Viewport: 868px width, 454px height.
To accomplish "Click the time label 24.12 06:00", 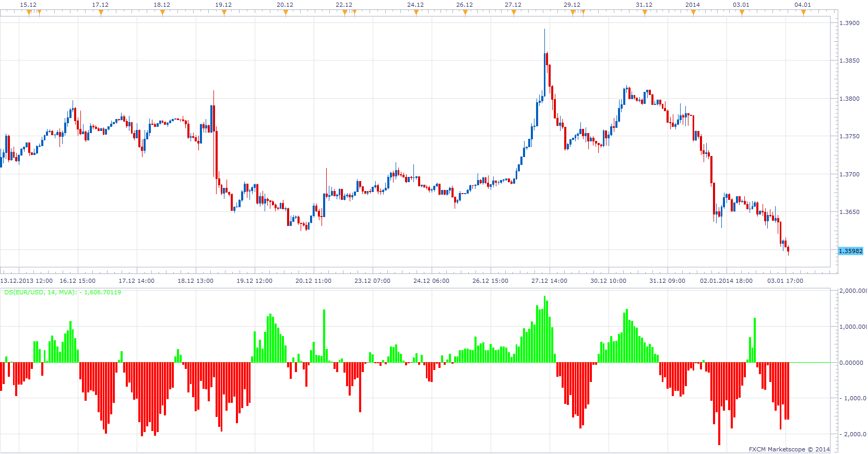I will pos(431,281).
